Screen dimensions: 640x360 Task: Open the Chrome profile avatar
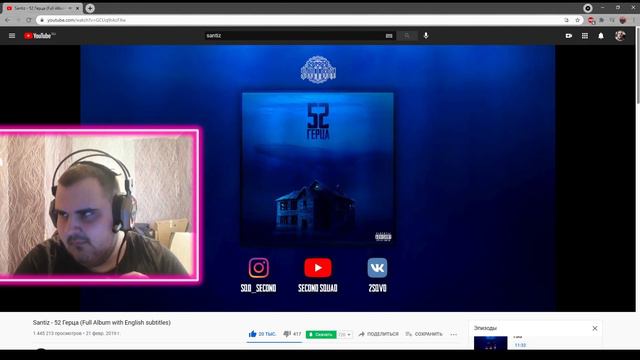point(622,20)
